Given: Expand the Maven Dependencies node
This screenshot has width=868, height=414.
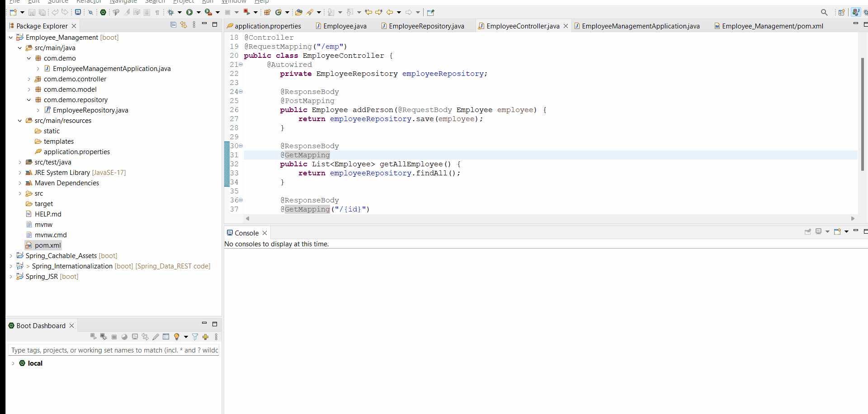Looking at the screenshot, I should coord(20,183).
